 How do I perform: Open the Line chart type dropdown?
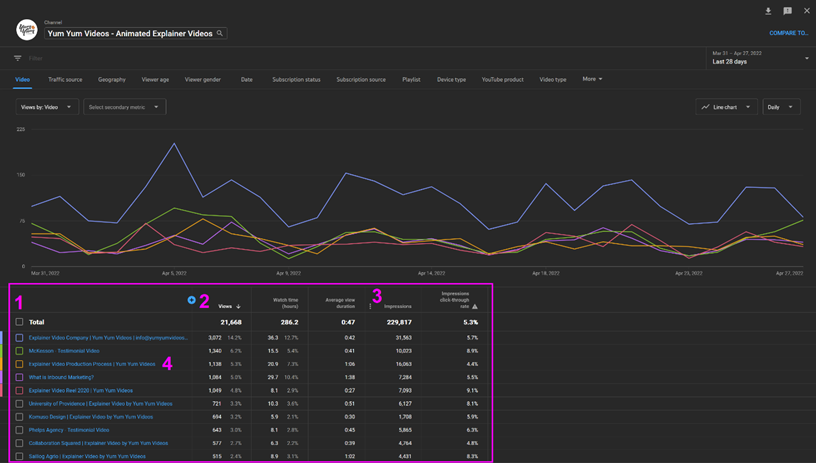pyautogui.click(x=725, y=107)
